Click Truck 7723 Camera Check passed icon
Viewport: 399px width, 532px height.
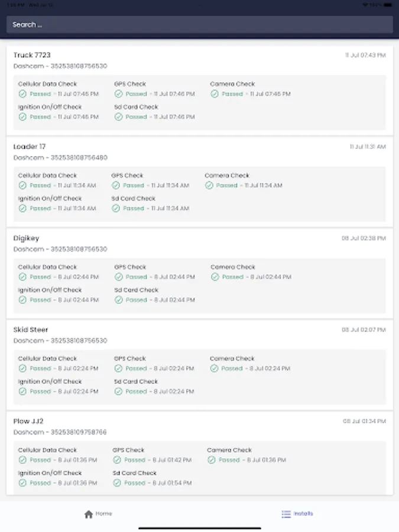(215, 94)
